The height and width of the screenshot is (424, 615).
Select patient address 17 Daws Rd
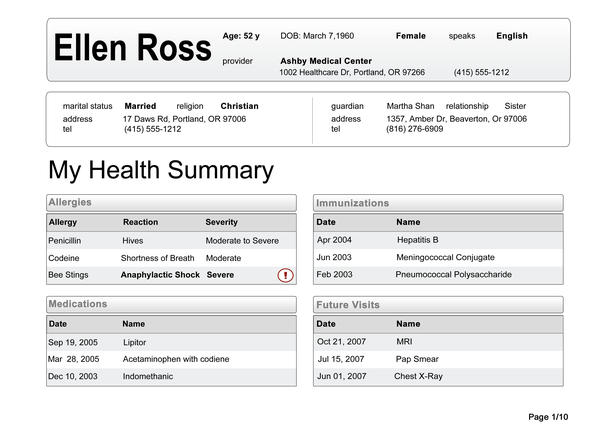point(184,119)
